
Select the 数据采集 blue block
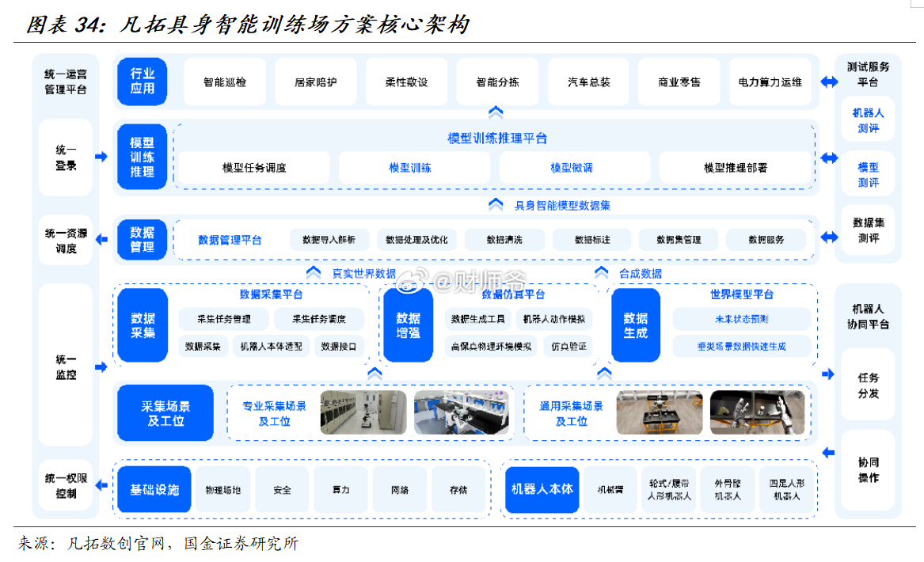click(143, 325)
